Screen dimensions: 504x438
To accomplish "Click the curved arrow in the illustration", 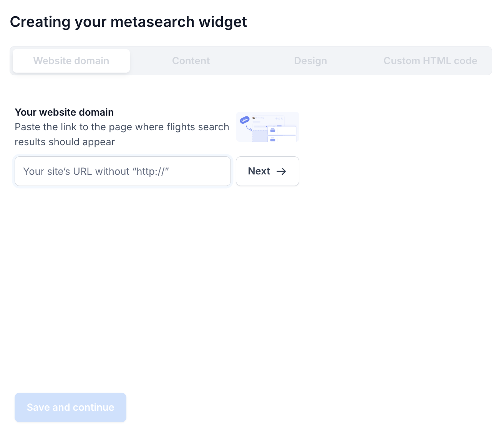I will [249, 128].
